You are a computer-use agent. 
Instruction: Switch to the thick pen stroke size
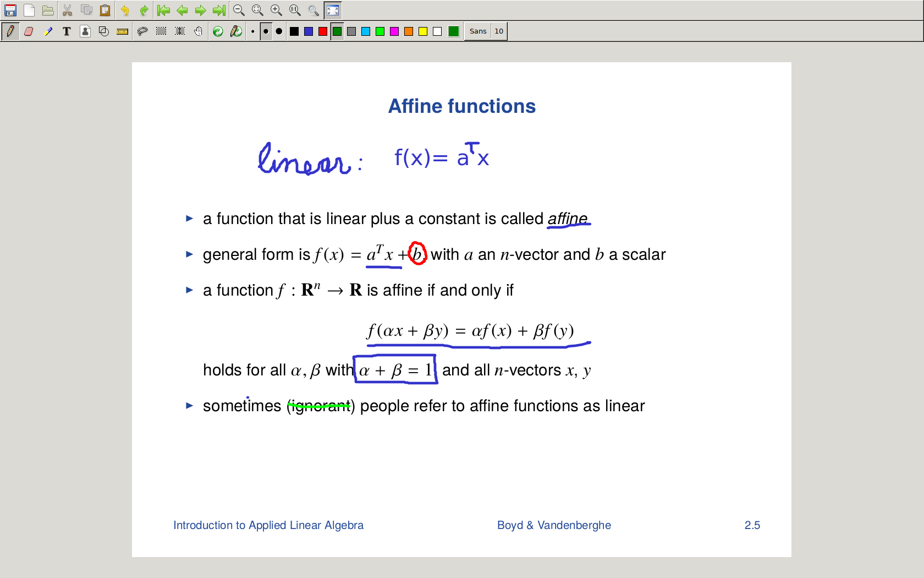(279, 31)
